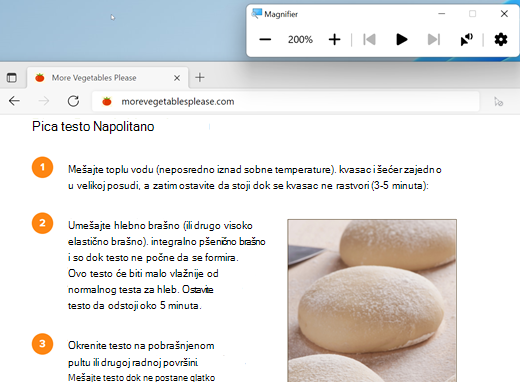The width and height of the screenshot is (520, 382).
Task: Open a new browser tab
Action: [200, 78]
